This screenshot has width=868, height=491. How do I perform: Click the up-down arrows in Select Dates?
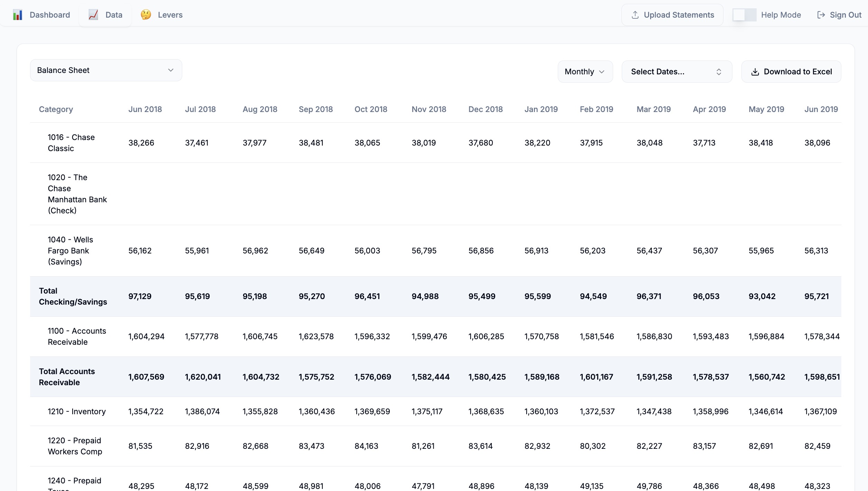coord(719,72)
